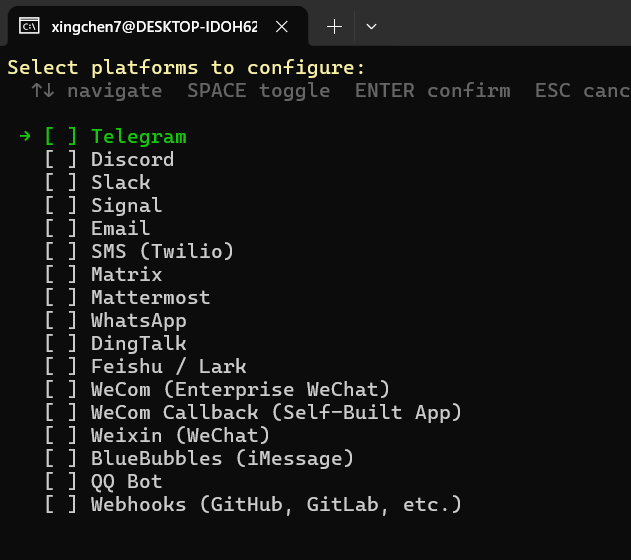Choose the Mattermost list item
631x560 pixels.
click(127, 297)
